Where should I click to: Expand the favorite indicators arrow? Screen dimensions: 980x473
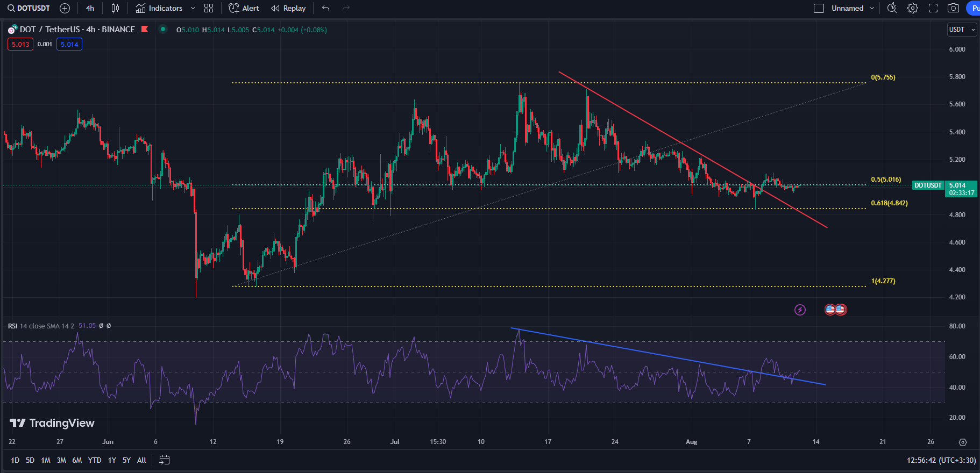click(193, 8)
